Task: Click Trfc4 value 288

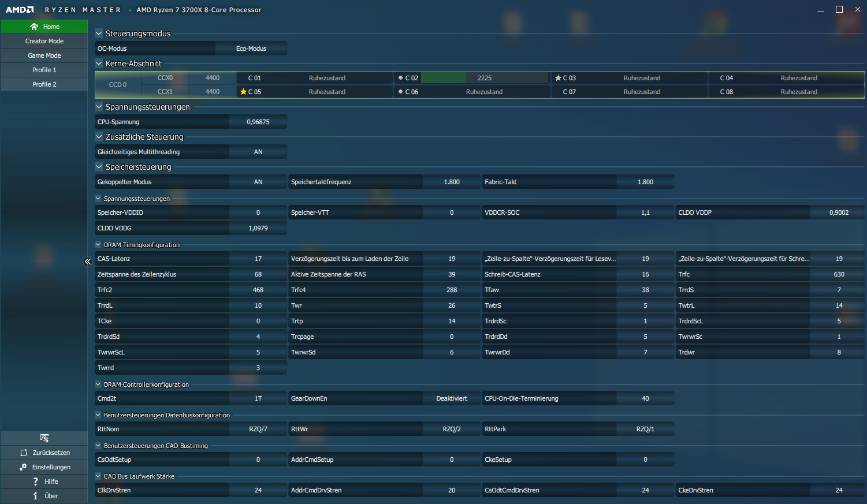Action: (452, 290)
